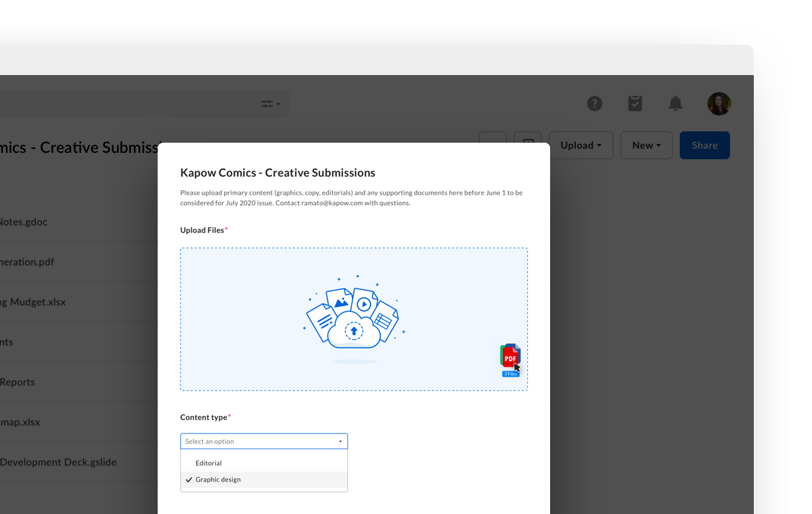Select the Editorial content type option

click(208, 463)
